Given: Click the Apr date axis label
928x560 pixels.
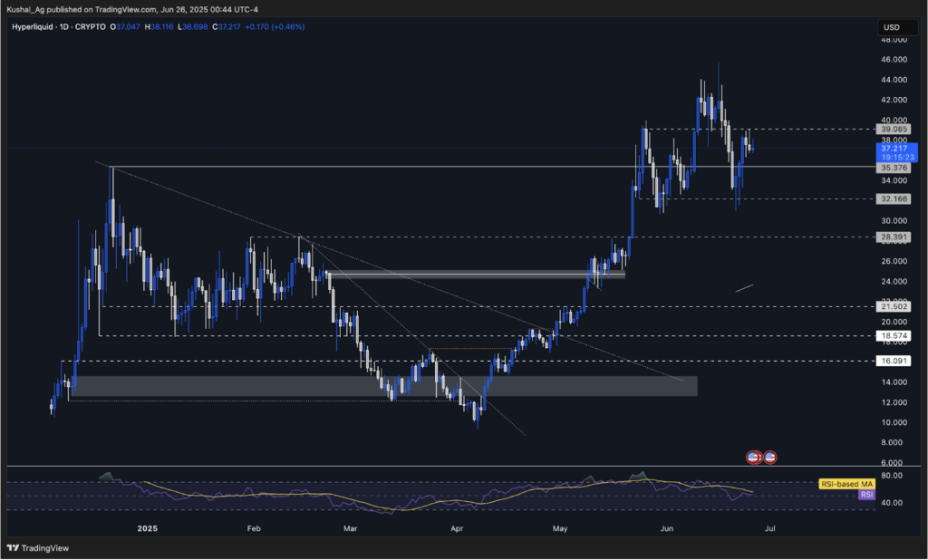Looking at the screenshot, I should pos(457,528).
